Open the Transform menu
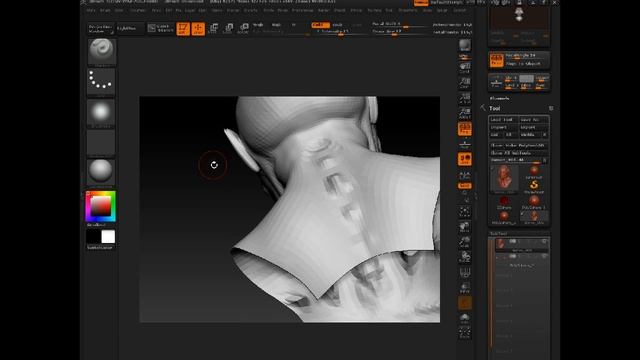The image size is (640, 360). (407, 10)
